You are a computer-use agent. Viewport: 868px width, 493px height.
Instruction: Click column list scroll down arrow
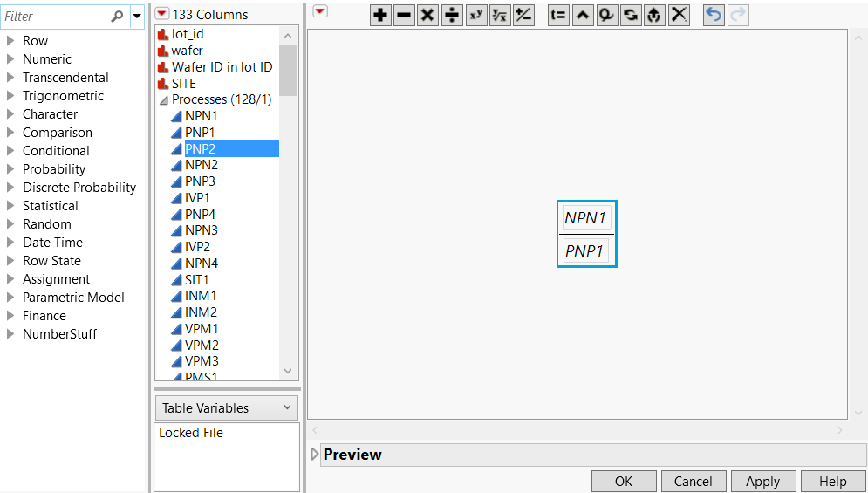(x=288, y=371)
